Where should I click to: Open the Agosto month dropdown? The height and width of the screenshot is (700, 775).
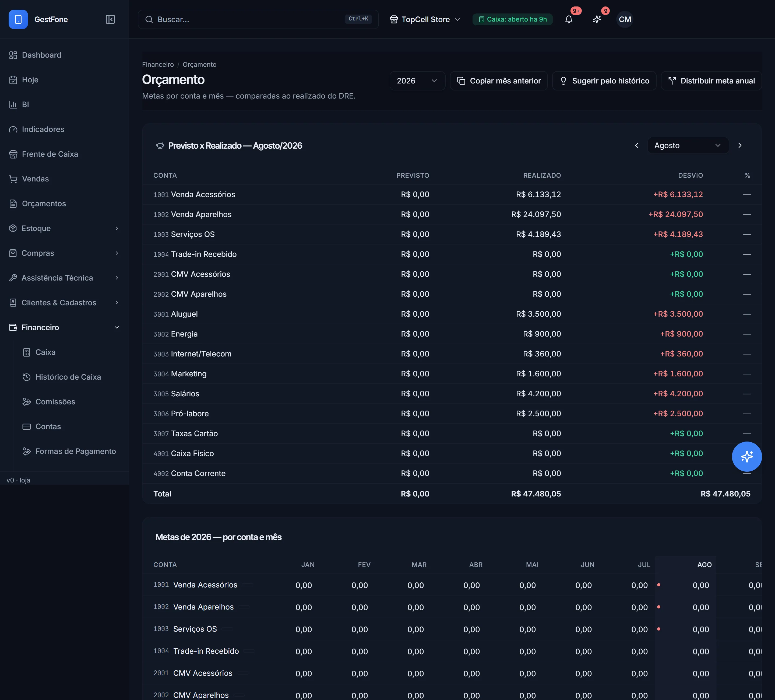point(688,145)
